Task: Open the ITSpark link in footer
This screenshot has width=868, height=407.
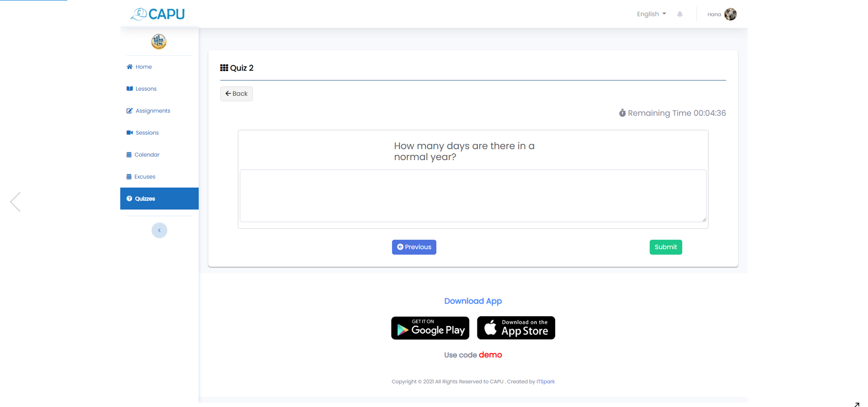Action: point(545,382)
